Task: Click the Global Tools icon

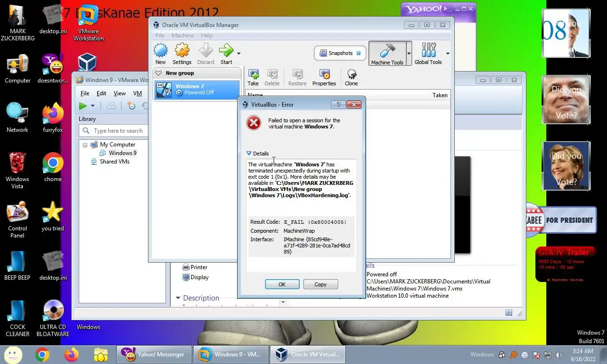Action: pyautogui.click(x=428, y=54)
